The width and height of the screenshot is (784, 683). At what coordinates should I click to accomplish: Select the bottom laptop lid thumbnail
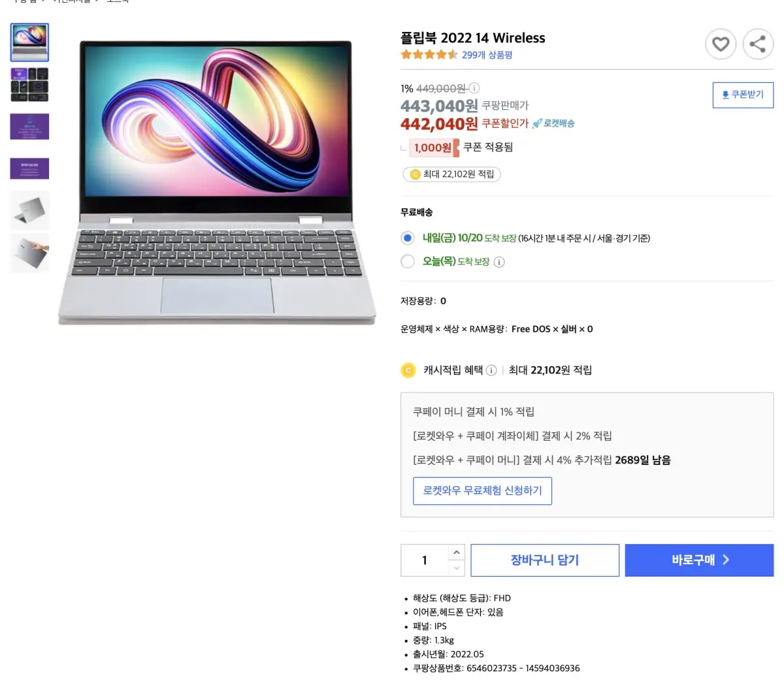[x=29, y=253]
